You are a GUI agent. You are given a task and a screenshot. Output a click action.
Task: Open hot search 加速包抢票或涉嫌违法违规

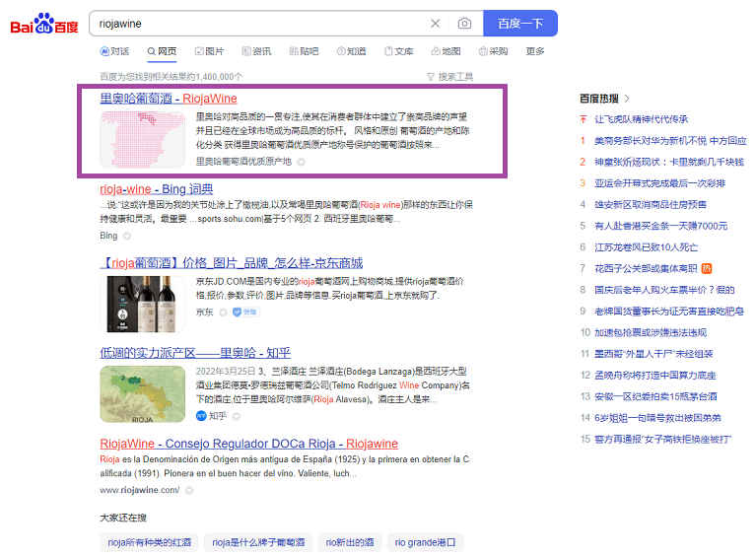651,332
